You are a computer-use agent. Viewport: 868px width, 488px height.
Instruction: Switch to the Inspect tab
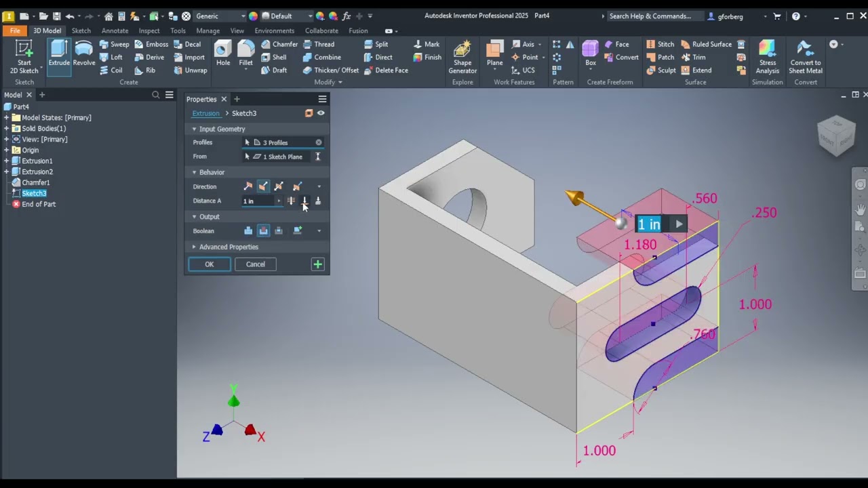click(x=149, y=30)
